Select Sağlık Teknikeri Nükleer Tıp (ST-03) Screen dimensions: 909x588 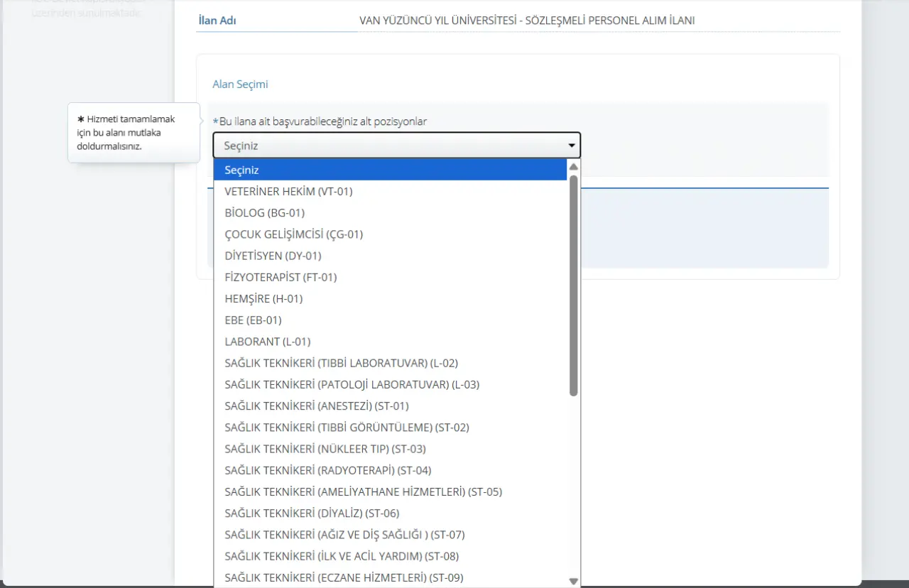pos(325,449)
